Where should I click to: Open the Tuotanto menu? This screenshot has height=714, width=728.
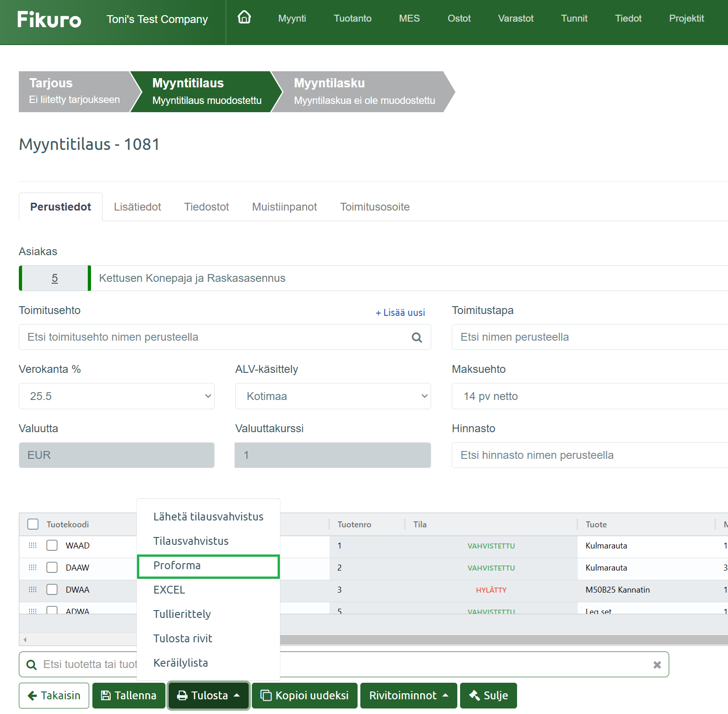[x=353, y=18]
